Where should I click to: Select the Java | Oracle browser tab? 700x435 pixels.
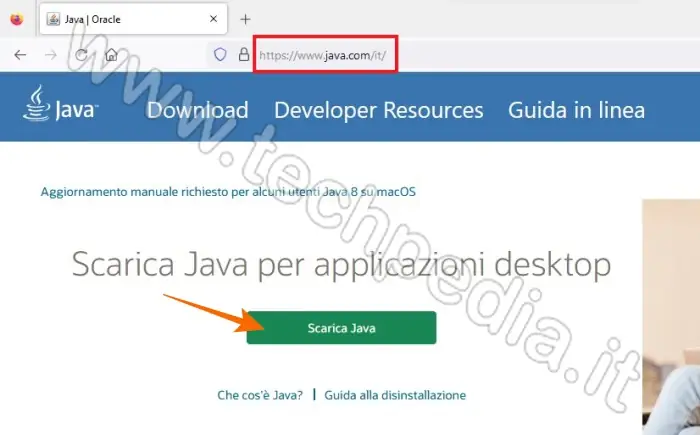coord(133,19)
